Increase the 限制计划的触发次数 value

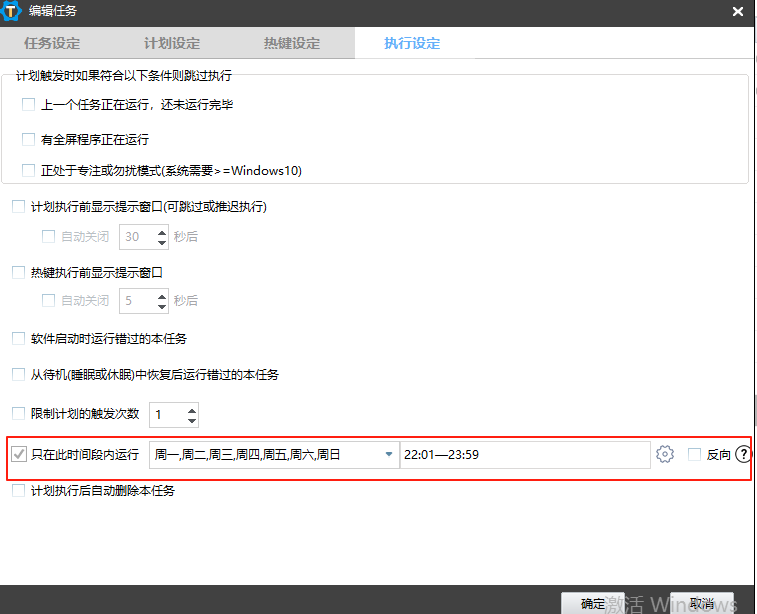192,408
